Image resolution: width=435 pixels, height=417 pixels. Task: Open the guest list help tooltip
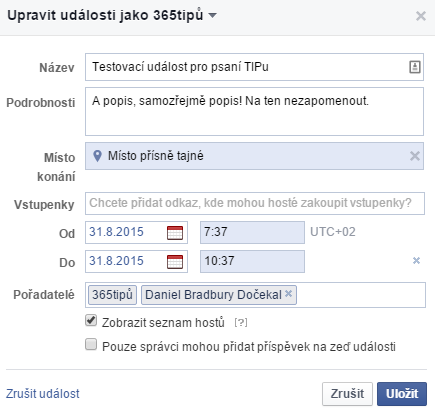pos(241,323)
